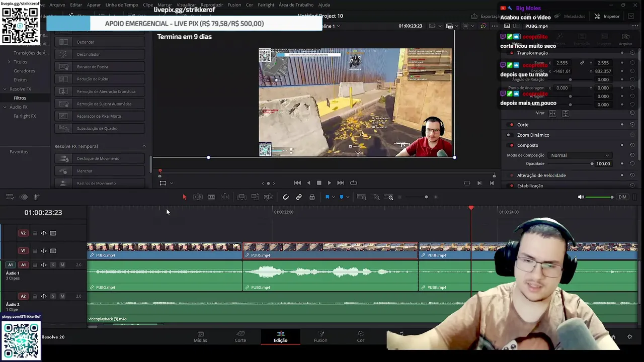Toggle the linked selection chain icon
644x362 pixels.
click(x=299, y=197)
